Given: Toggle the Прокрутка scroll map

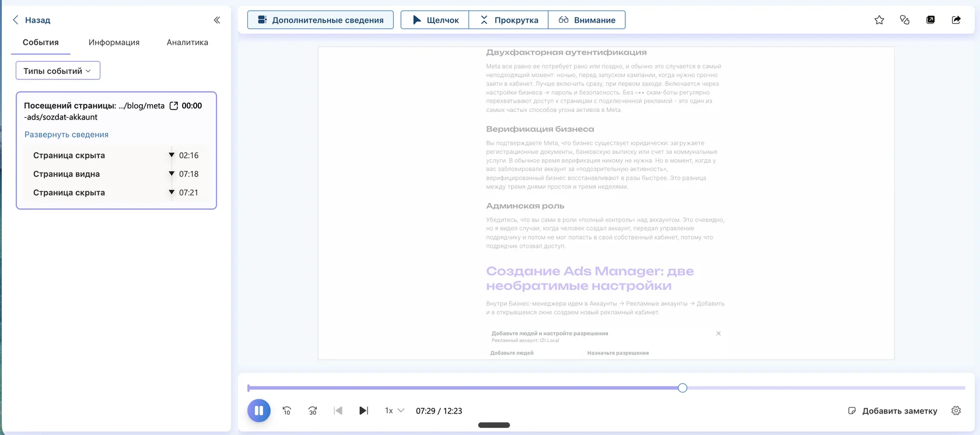Looking at the screenshot, I should [509, 20].
